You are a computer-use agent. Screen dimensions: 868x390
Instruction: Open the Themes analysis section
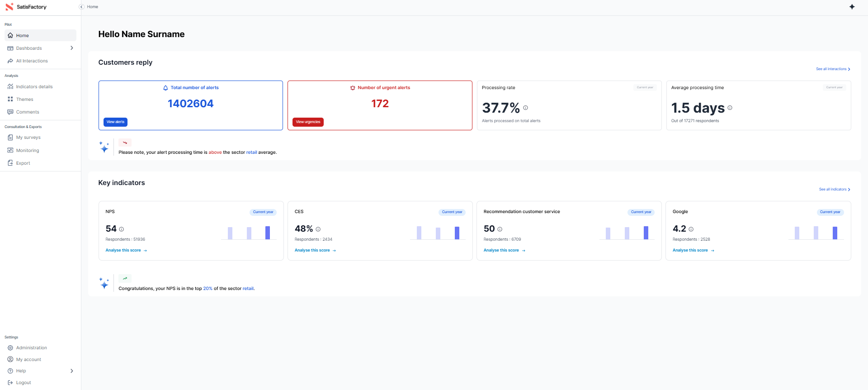[x=24, y=100]
